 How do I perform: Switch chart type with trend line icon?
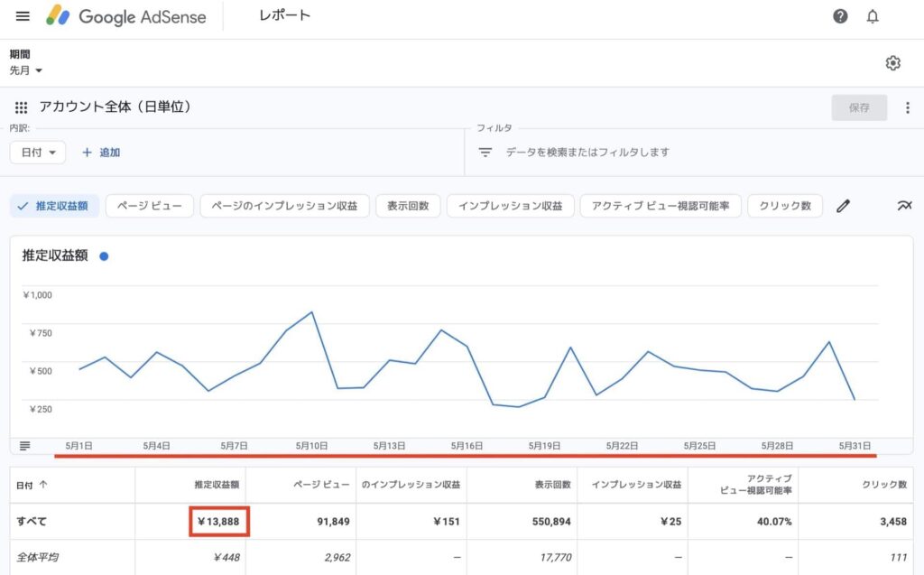pos(904,206)
